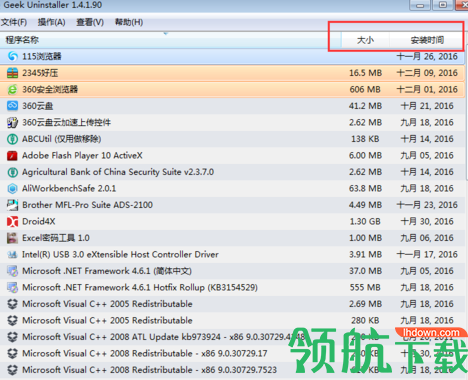Select Agricultural Bank of China Security Suite name

coord(118,172)
